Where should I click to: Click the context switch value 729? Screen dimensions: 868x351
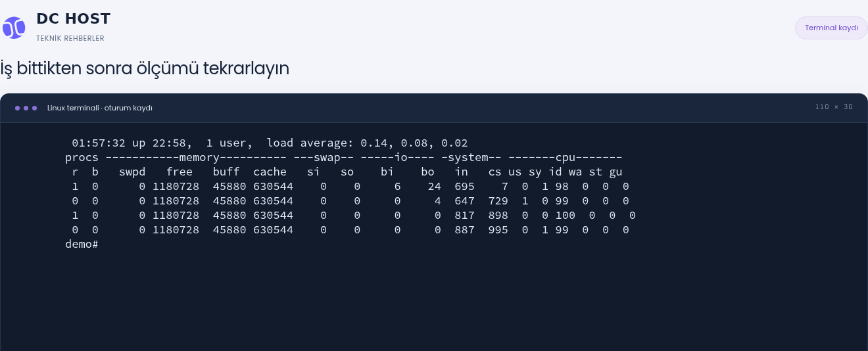(x=498, y=201)
